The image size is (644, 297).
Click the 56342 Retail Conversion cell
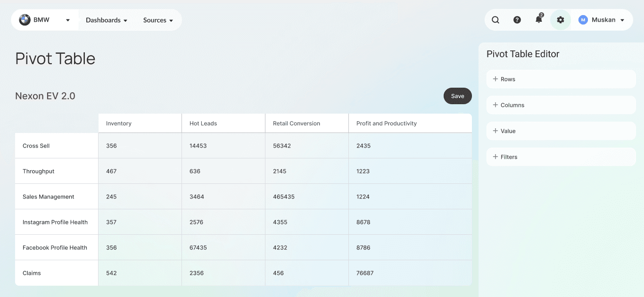[x=307, y=146]
